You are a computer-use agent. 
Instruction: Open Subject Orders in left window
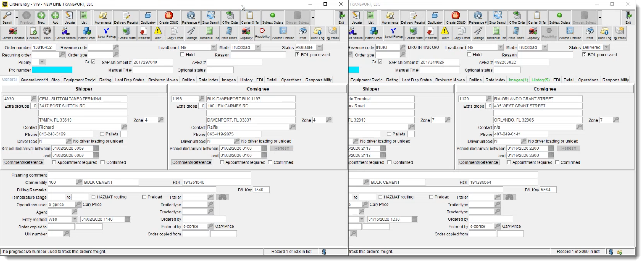[273, 18]
